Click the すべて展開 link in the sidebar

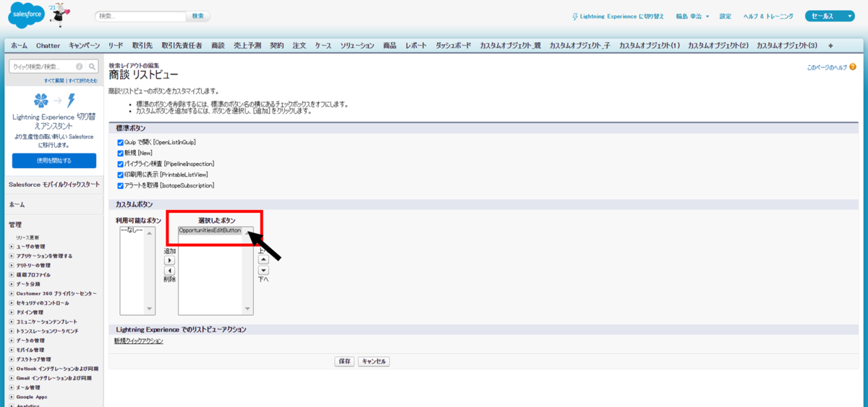(x=55, y=80)
